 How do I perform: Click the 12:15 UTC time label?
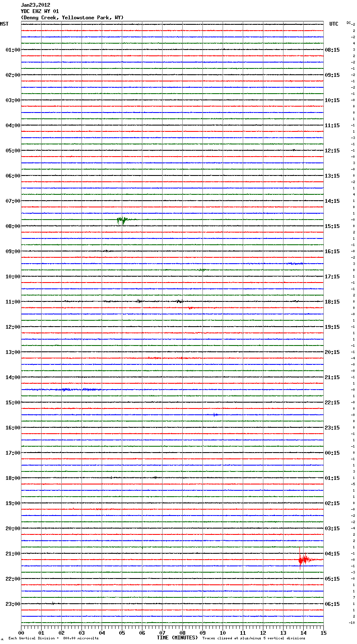tap(332, 151)
